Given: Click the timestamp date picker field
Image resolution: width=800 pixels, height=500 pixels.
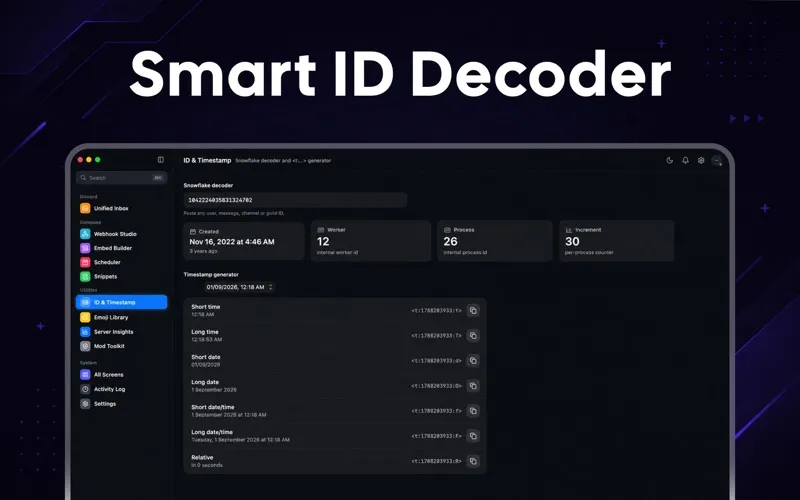Looking at the screenshot, I should (239, 287).
